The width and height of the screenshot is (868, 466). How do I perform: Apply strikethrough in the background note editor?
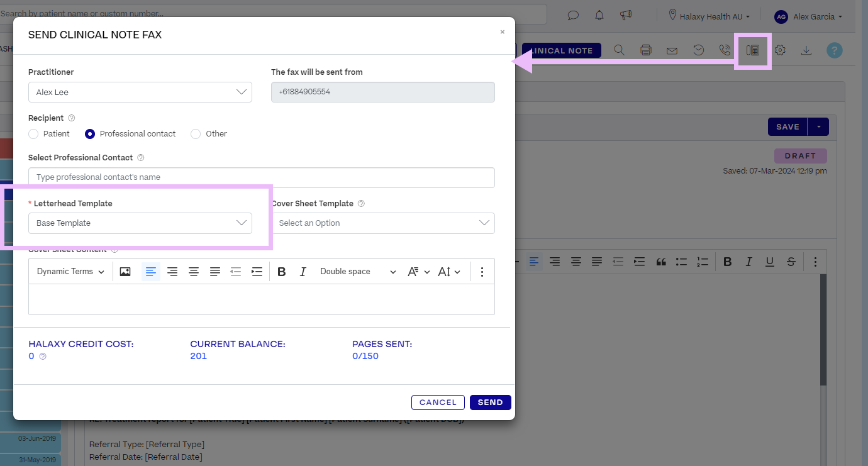click(791, 262)
